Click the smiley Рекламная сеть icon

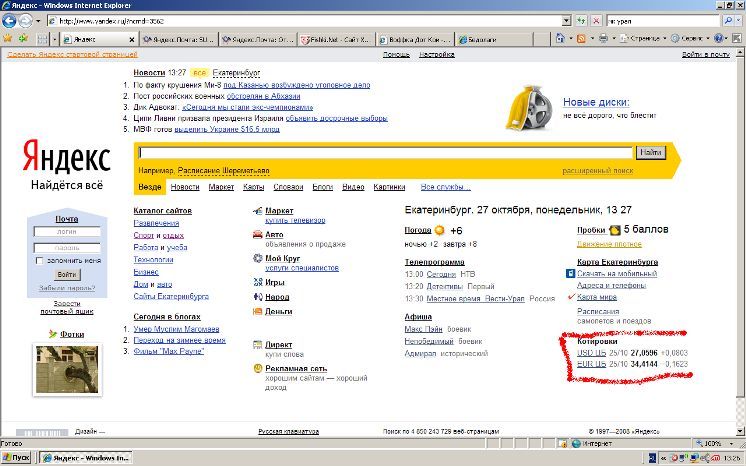pos(257,368)
